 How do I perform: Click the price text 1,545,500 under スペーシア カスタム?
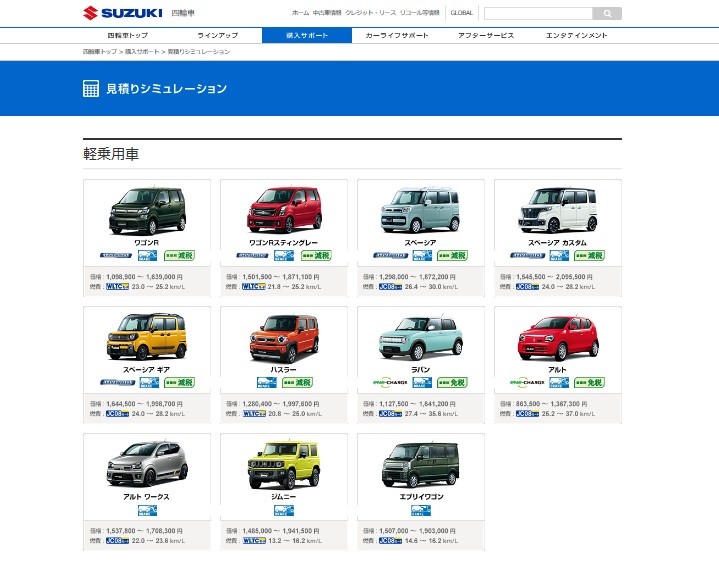(x=531, y=277)
